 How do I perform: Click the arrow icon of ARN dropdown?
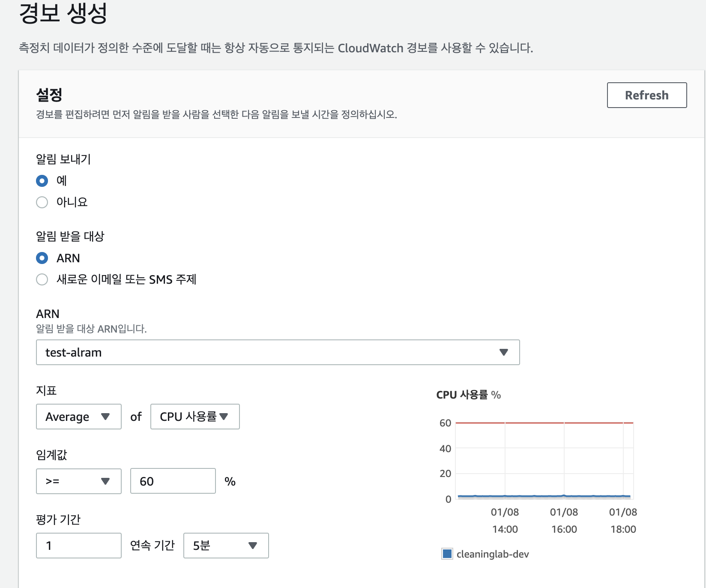click(x=504, y=352)
